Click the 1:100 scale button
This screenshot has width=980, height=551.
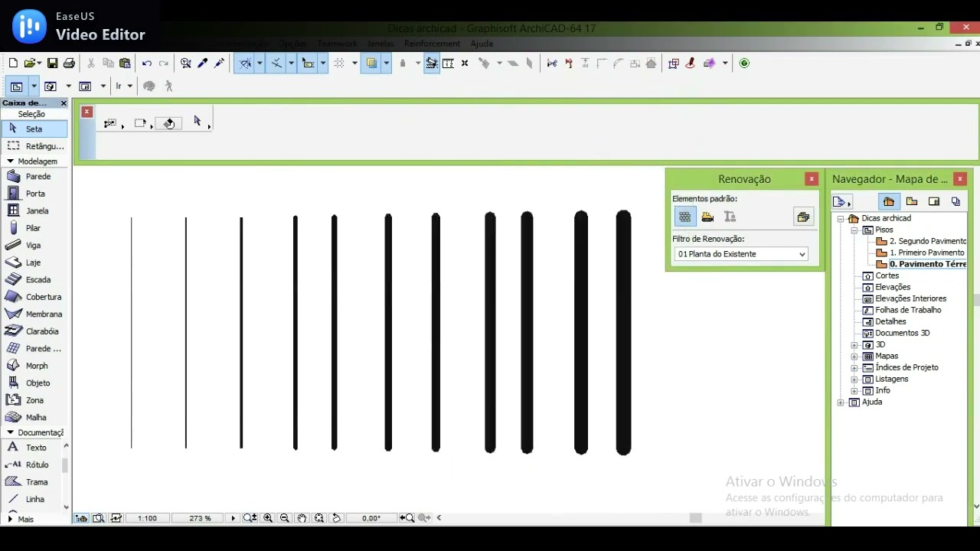tap(148, 518)
